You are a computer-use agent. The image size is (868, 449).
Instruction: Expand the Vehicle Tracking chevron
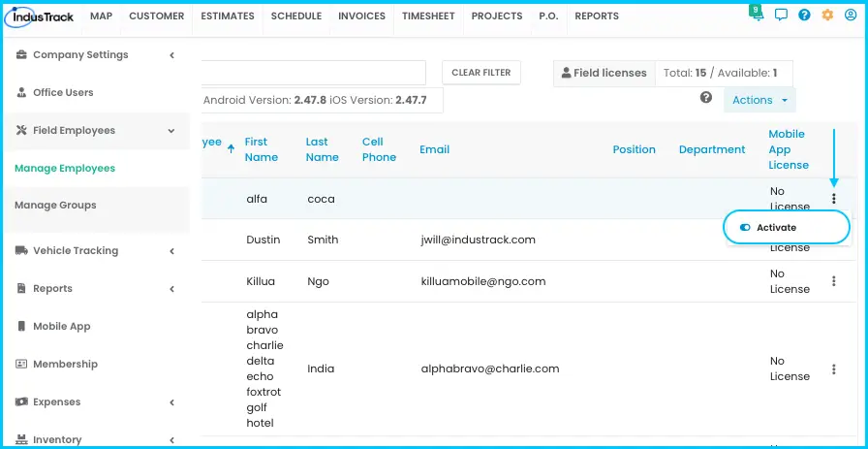tap(172, 251)
